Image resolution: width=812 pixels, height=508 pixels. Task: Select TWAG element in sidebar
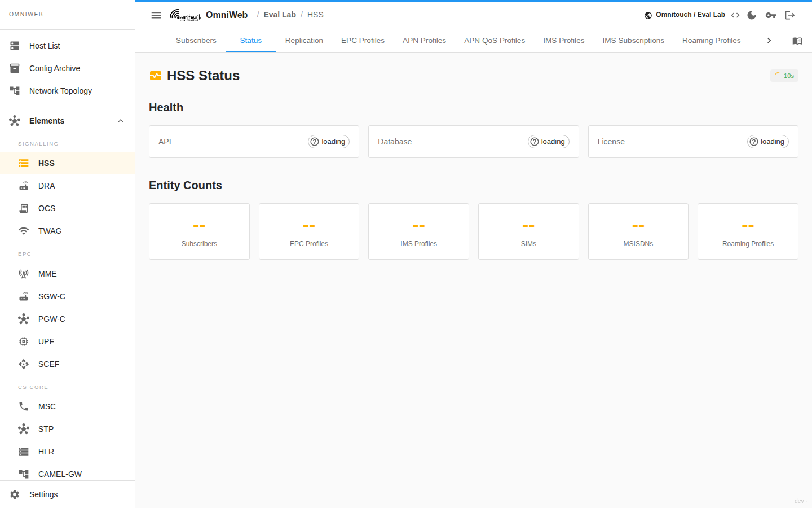68,231
